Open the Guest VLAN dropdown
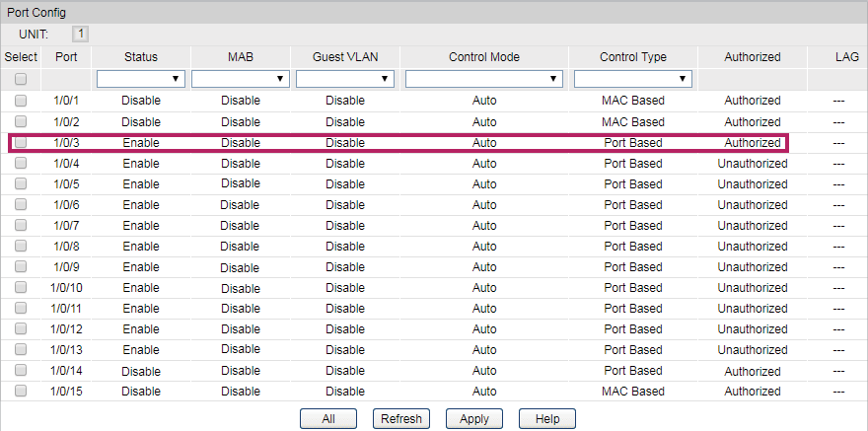This screenshot has width=868, height=431. click(344, 79)
